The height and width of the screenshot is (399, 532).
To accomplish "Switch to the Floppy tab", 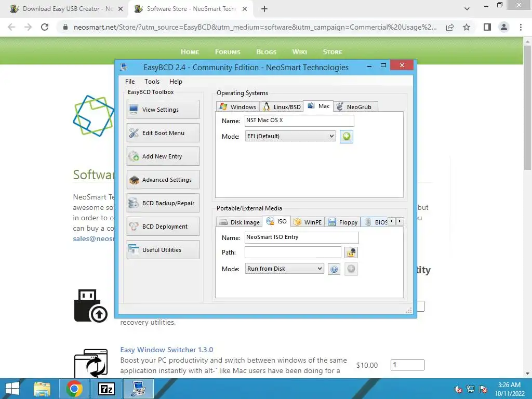I will coord(343,222).
